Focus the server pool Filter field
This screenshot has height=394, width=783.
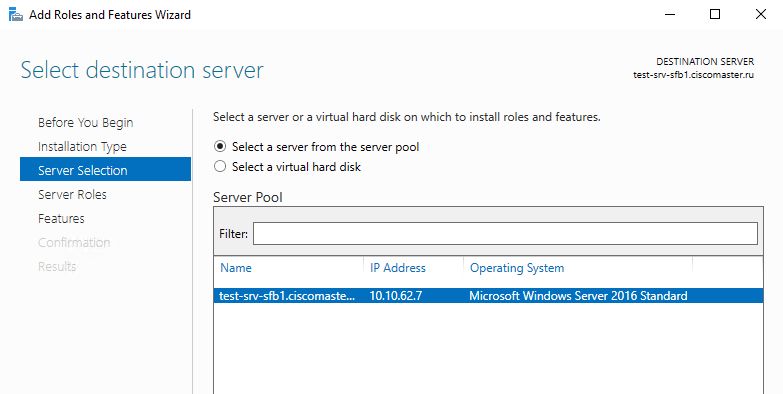(505, 234)
